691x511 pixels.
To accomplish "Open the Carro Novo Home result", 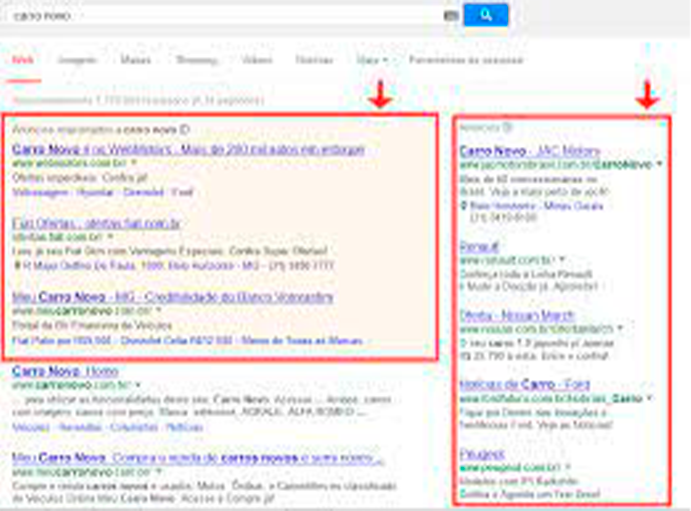I will tap(64, 371).
